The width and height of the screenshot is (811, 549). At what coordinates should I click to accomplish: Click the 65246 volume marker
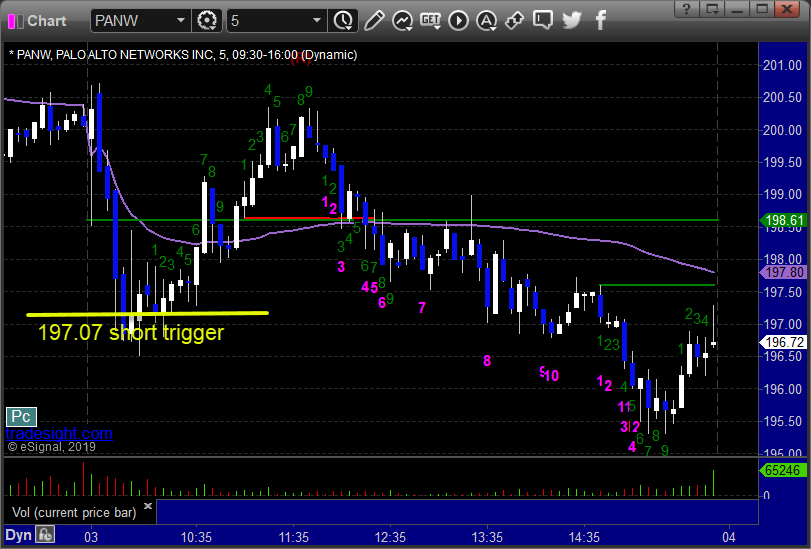tap(783, 470)
